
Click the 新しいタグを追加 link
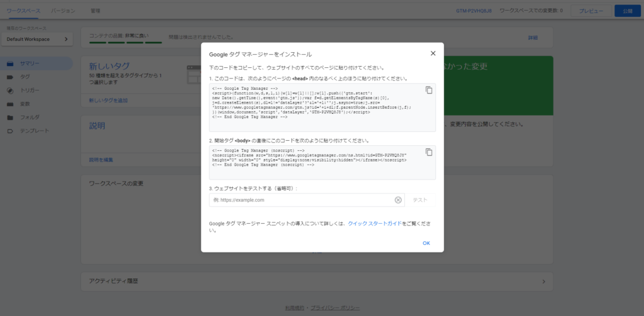click(x=108, y=101)
